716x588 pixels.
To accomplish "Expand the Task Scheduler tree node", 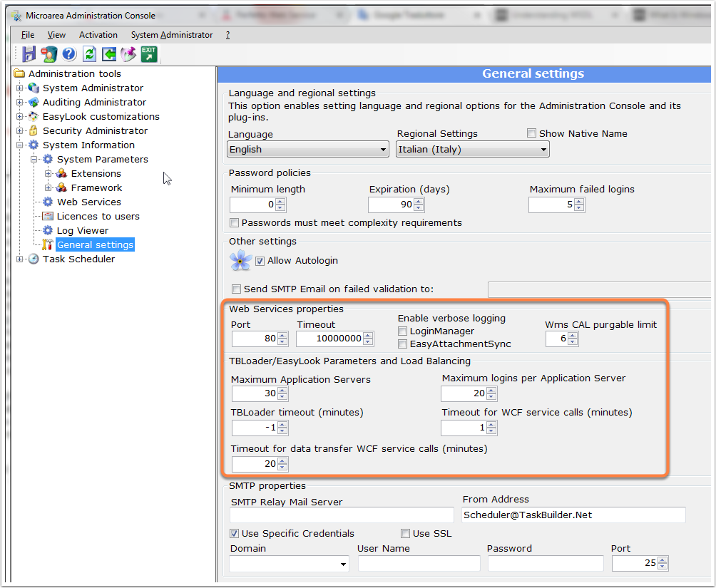I will coord(19,259).
